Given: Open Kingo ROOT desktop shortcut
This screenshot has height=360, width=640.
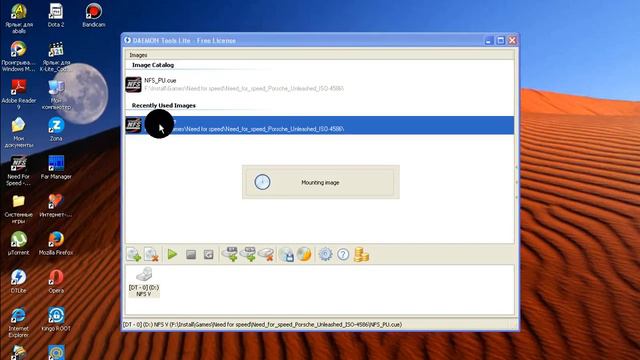Looking at the screenshot, I should pos(56,319).
